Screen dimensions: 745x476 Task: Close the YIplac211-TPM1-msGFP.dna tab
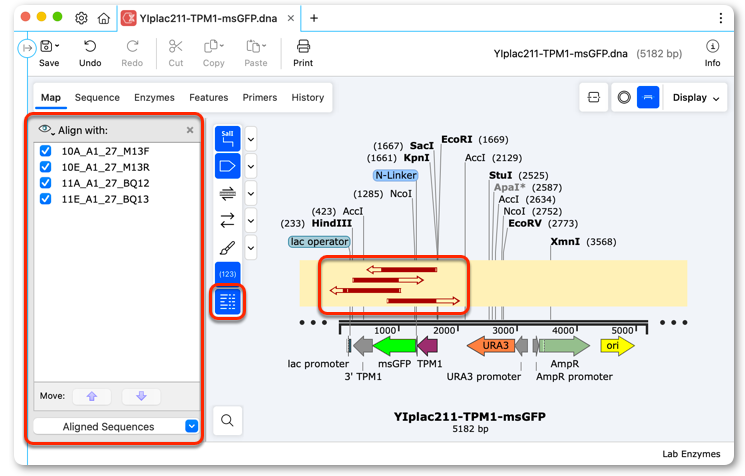291,18
